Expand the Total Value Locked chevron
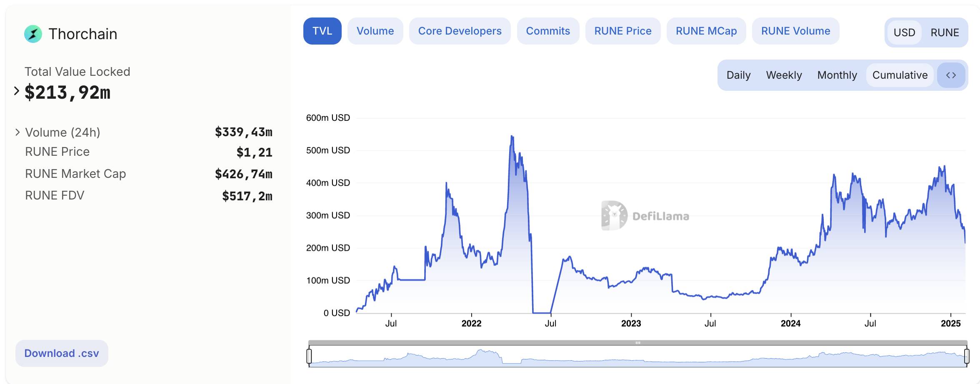The height and width of the screenshot is (384, 980). (x=17, y=91)
